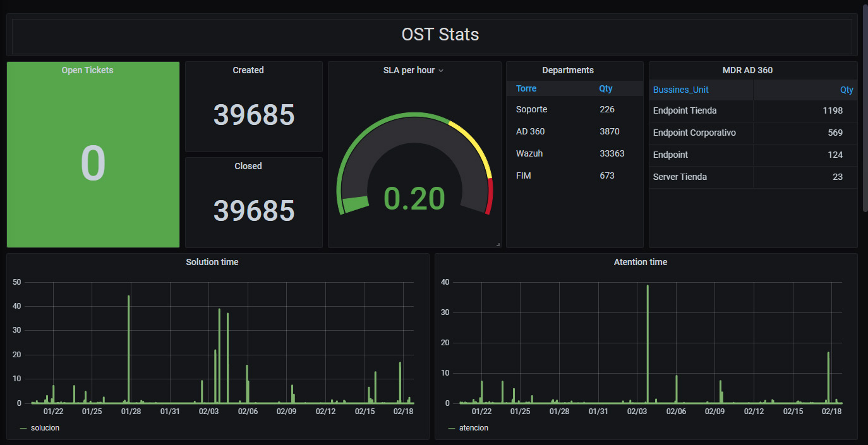
Task: Sort Departments table by Qty column
Action: [605, 88]
